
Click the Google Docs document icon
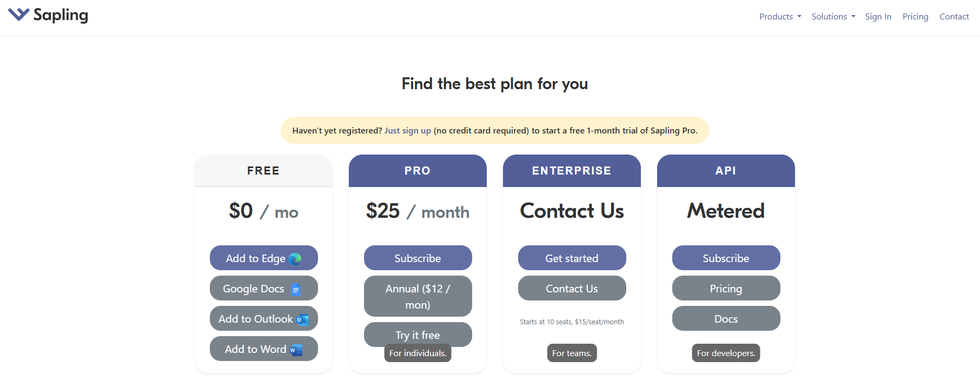[x=296, y=289]
